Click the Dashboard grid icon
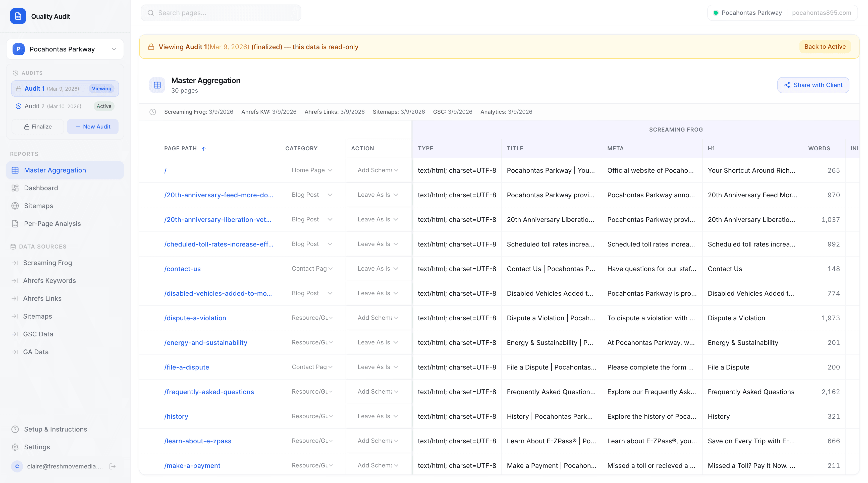868x483 pixels. (x=15, y=188)
